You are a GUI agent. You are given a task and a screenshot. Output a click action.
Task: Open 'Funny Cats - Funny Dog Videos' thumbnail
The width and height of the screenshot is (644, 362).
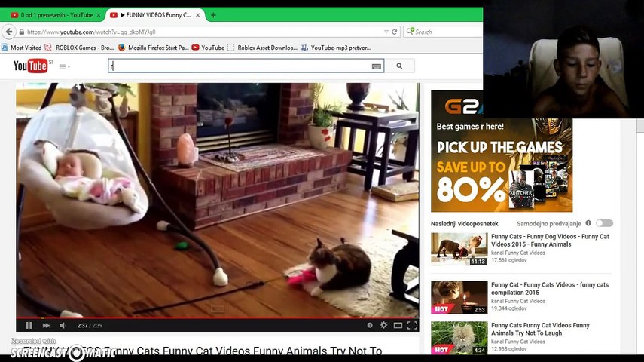pyautogui.click(x=459, y=249)
